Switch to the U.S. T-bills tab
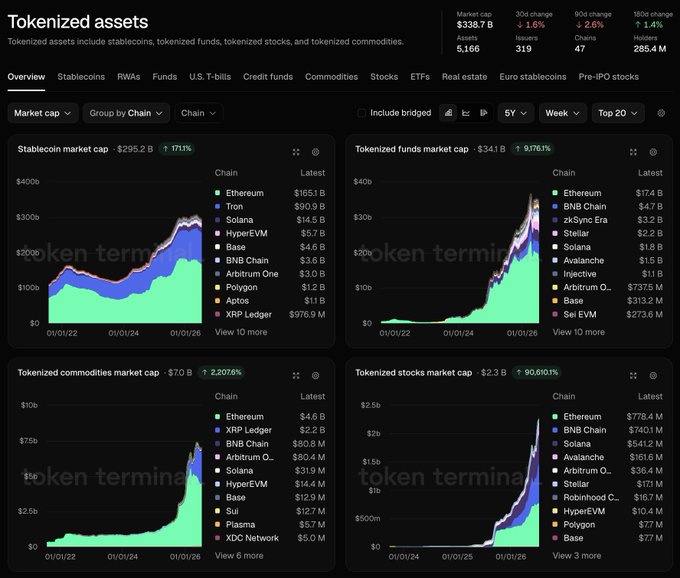Viewport: 680px width, 578px height. click(x=210, y=77)
